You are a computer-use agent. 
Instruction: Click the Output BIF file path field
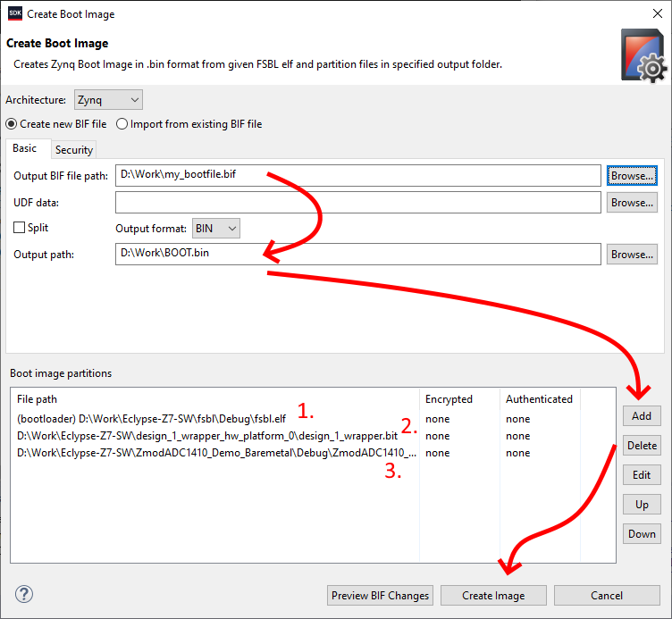tap(357, 176)
